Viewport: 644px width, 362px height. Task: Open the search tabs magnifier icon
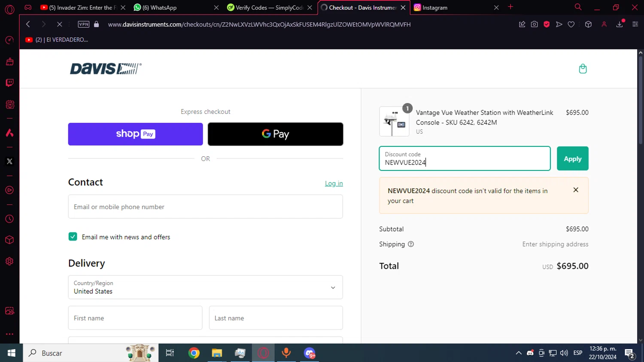(x=578, y=7)
